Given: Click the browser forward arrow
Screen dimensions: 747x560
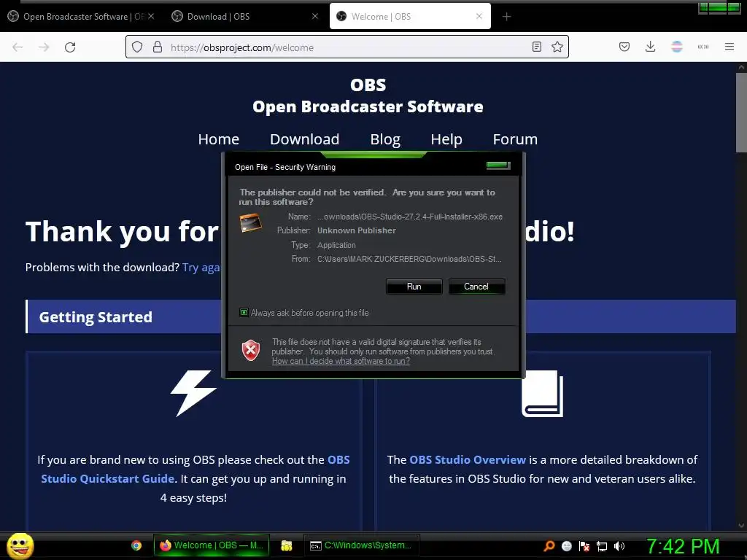Looking at the screenshot, I should [44, 47].
